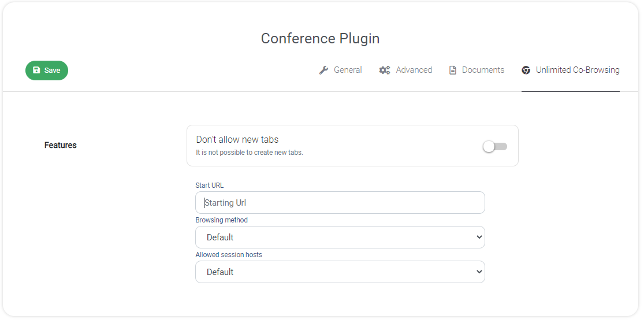
Task: Select the Unlimited Co-Browsing tab
Action: click(x=571, y=70)
